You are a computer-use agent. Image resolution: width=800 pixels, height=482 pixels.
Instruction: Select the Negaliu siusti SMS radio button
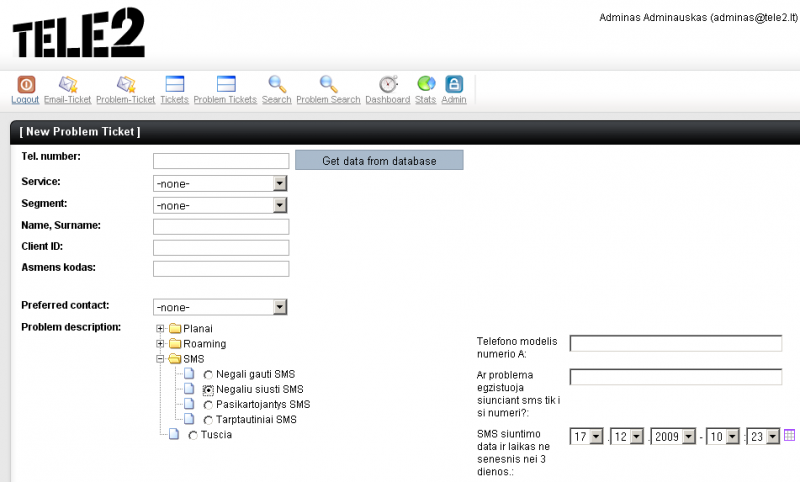(208, 390)
